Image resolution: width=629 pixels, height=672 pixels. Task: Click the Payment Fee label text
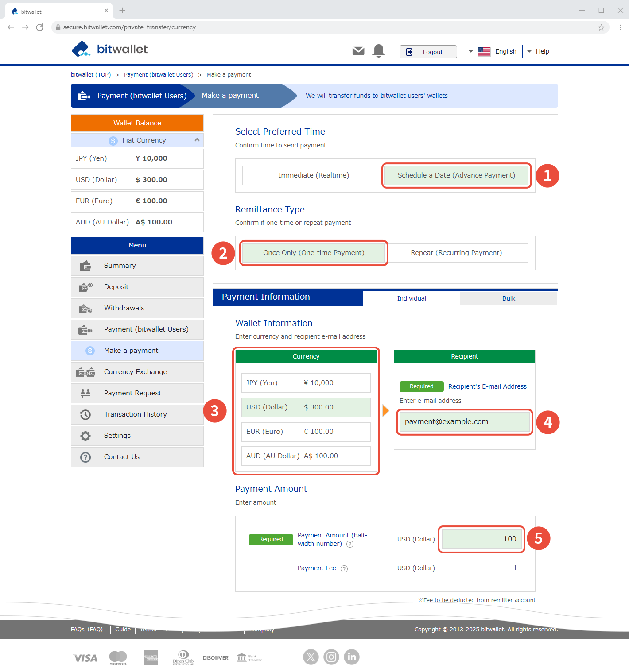coord(317,568)
